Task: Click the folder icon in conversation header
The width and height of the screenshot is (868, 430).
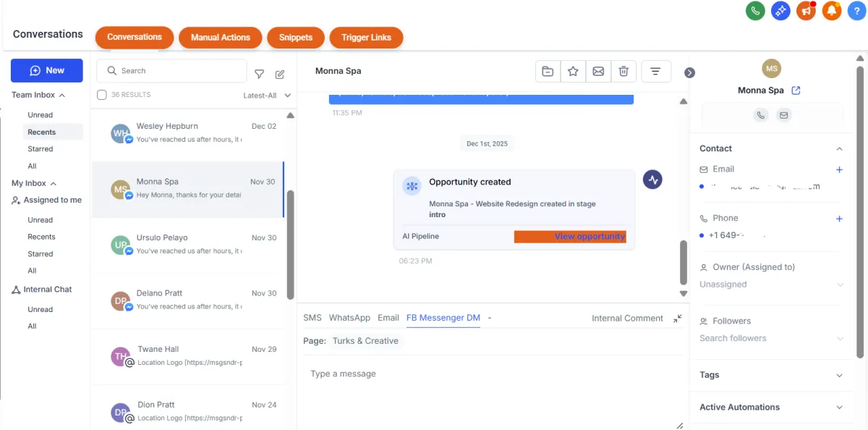Action: point(548,71)
